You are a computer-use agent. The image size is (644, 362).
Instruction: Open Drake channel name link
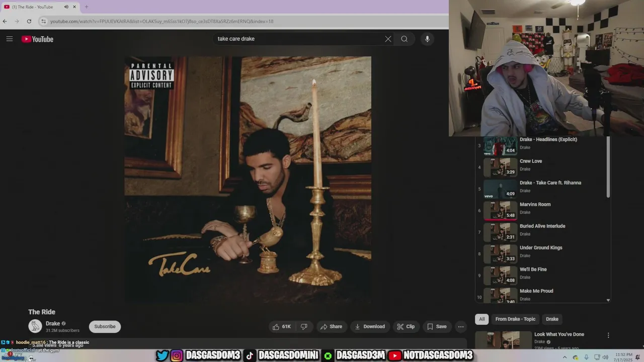click(x=53, y=323)
